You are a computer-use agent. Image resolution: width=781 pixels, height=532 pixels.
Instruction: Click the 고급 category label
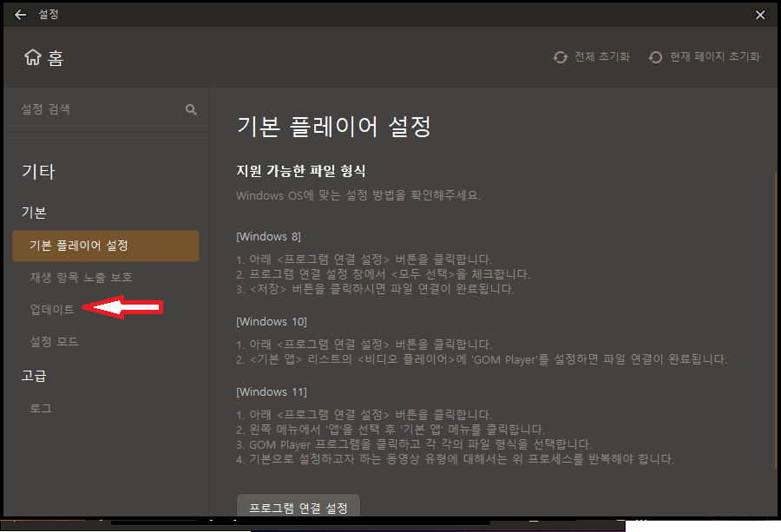[34, 376]
